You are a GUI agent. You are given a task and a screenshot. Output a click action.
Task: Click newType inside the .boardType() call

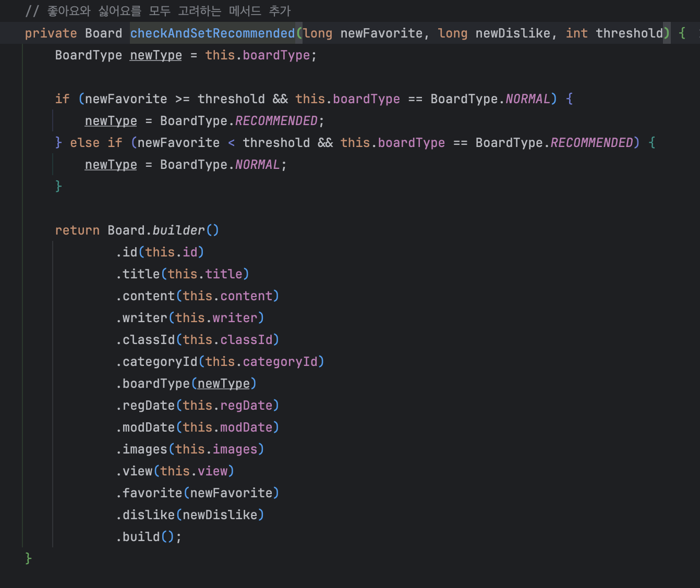[x=223, y=384]
